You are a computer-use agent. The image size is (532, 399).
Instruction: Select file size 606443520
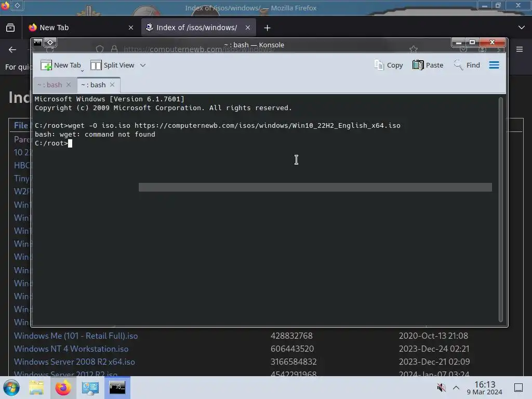coord(292,349)
